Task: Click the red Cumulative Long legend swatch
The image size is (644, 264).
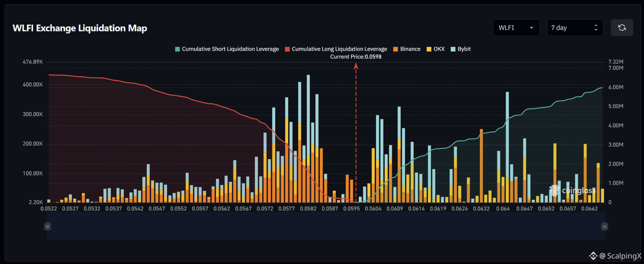Action: (x=287, y=49)
